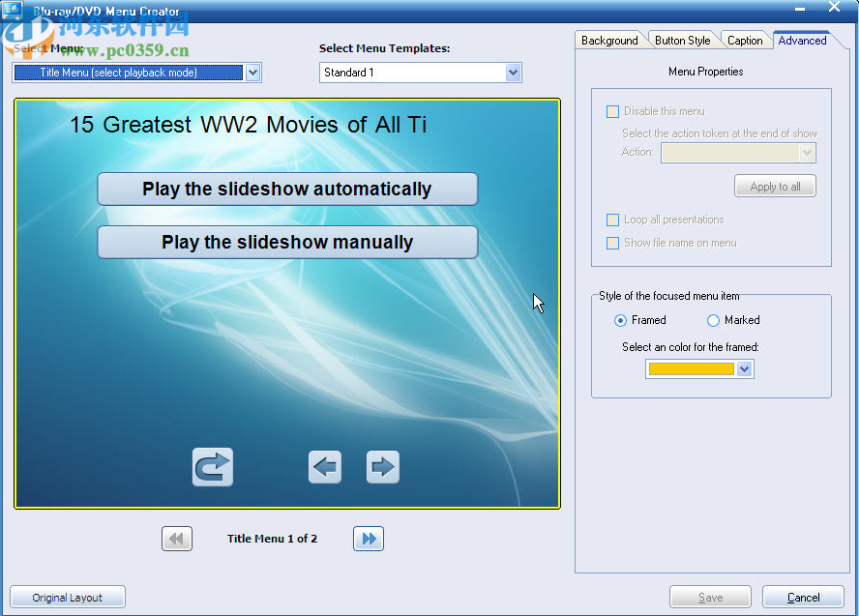Viewport: 859px width, 616px height.
Task: Select the right navigation arrow in the menu preview
Action: click(383, 467)
